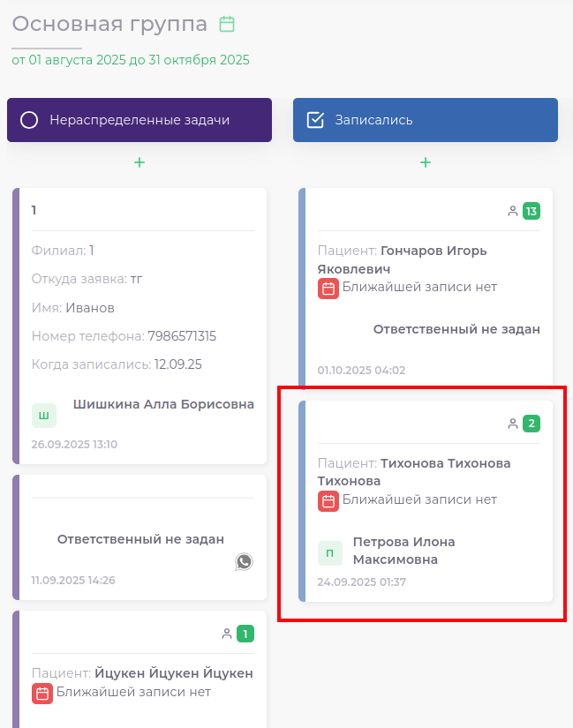Click avatar Ш beside Шишкина Алла Борисовна
The image size is (573, 728).
point(43,415)
